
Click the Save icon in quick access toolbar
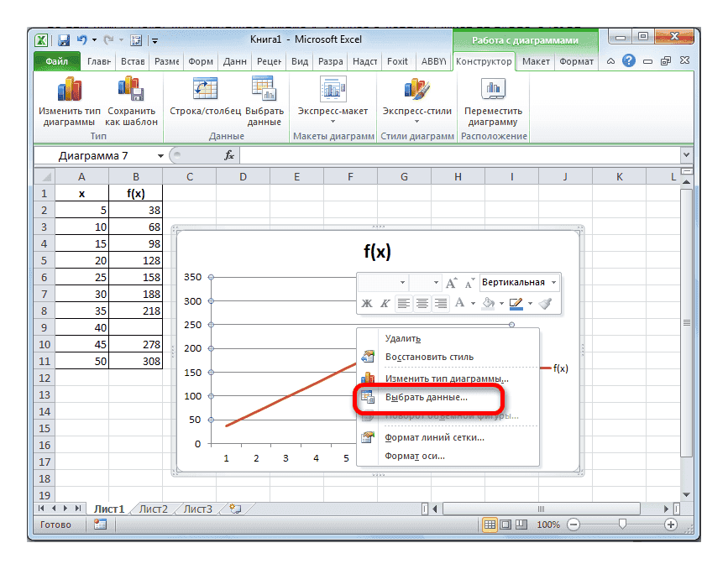pyautogui.click(x=63, y=39)
